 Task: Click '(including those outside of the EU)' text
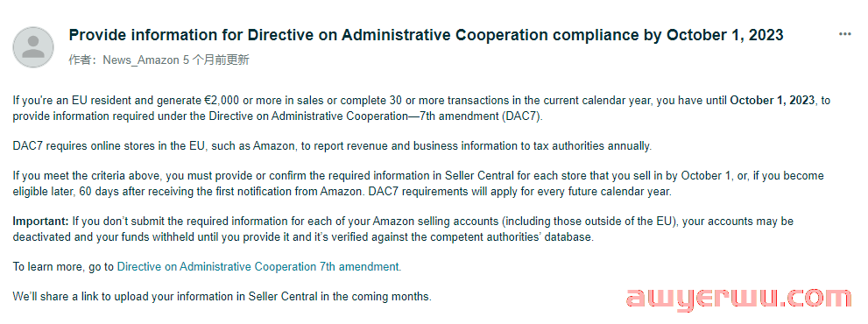589,222
